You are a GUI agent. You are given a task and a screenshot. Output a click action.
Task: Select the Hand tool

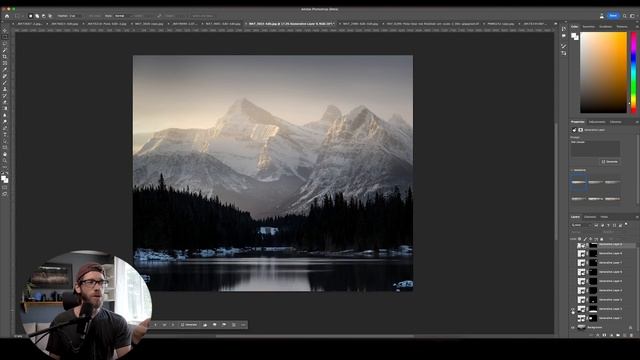(5, 154)
